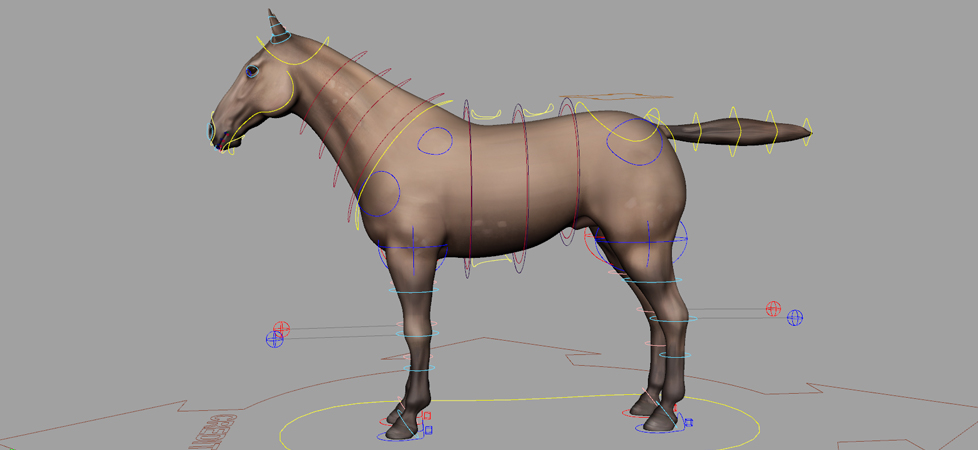
Task: Select the cyan ring on the front knee
Action: click(x=416, y=334)
